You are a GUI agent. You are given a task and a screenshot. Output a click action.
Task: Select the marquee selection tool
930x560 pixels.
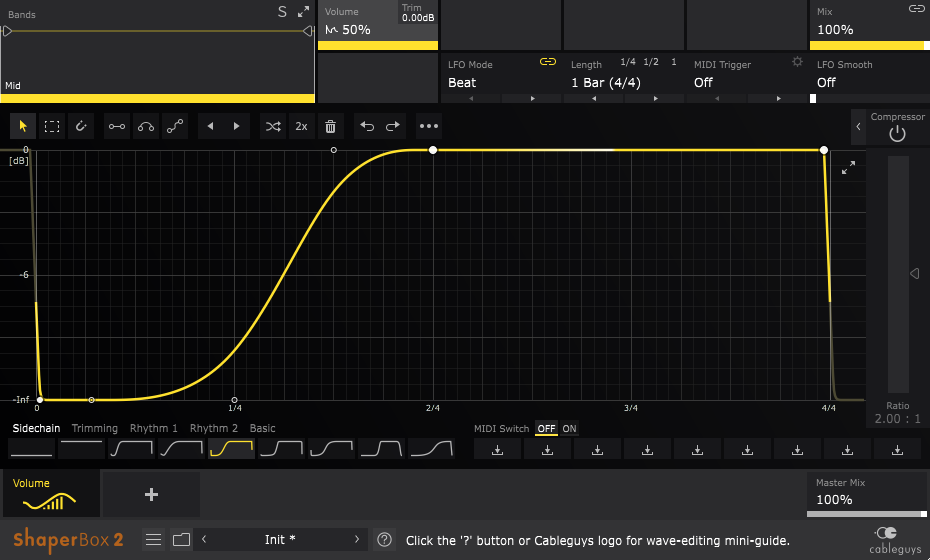pyautogui.click(x=52, y=126)
